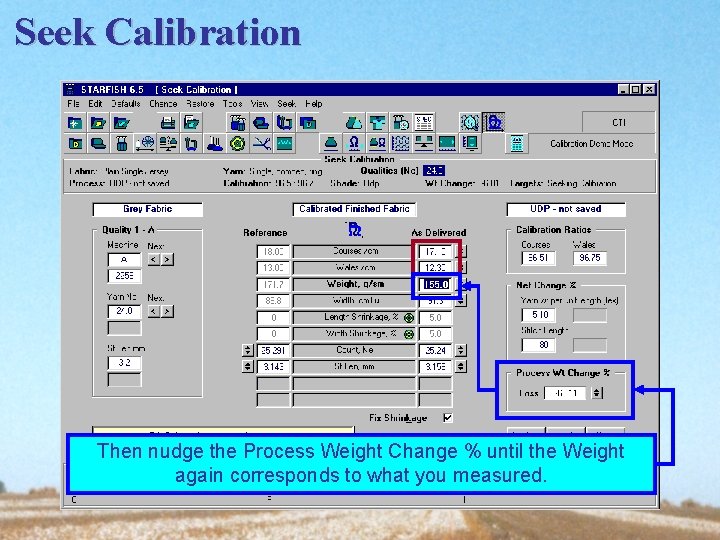Click the fabric pile icon left of T-shirt
The width and height of the screenshot is (720, 540).
(354, 123)
